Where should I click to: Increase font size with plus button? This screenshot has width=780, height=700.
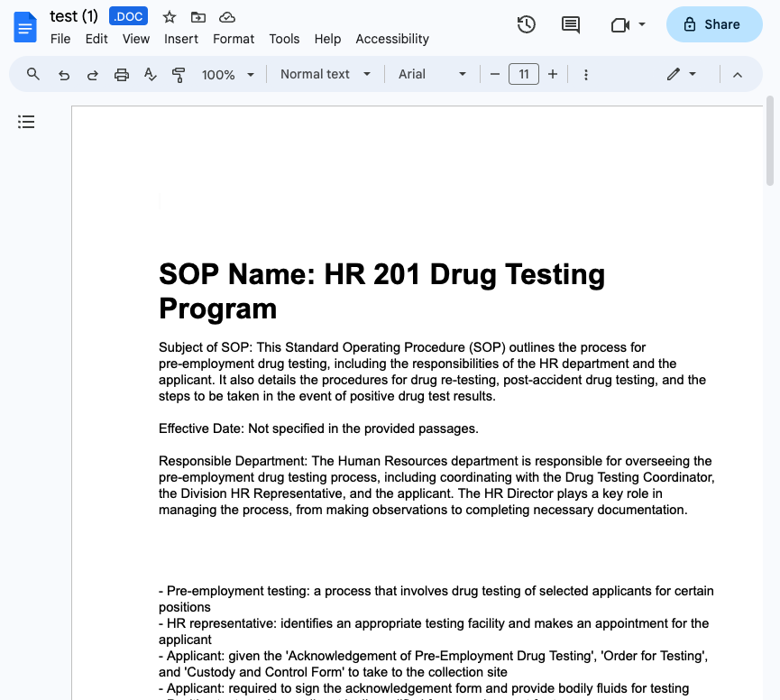553,74
